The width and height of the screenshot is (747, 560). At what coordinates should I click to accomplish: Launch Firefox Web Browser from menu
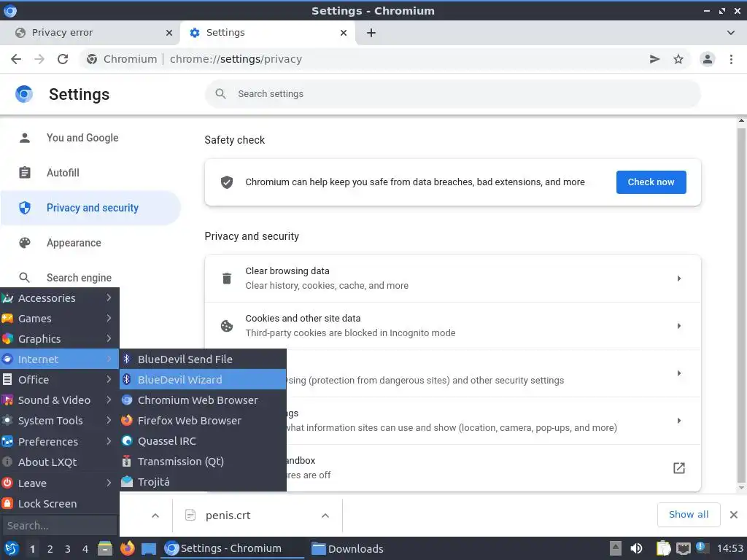(203, 421)
